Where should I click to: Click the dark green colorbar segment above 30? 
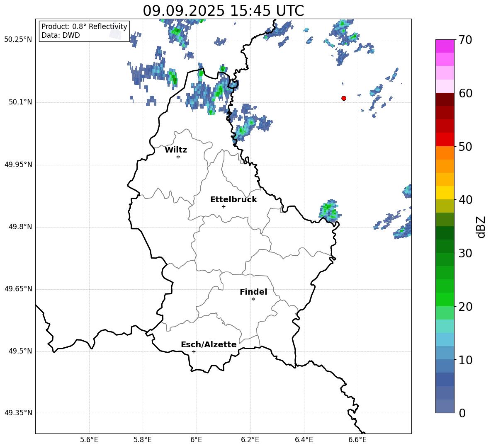click(x=445, y=246)
